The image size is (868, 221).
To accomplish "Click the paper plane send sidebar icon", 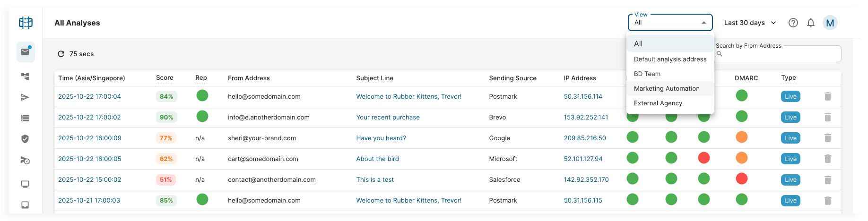I will [26, 97].
